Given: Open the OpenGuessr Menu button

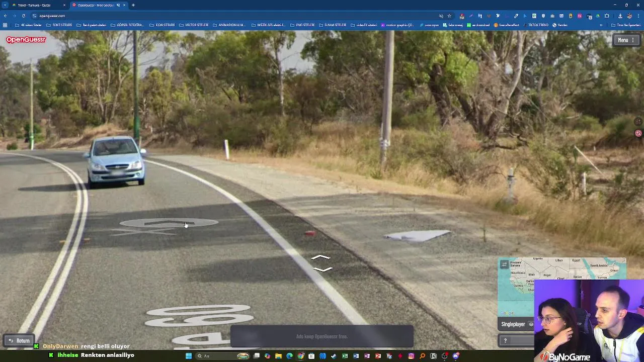Looking at the screenshot, I should [x=625, y=40].
